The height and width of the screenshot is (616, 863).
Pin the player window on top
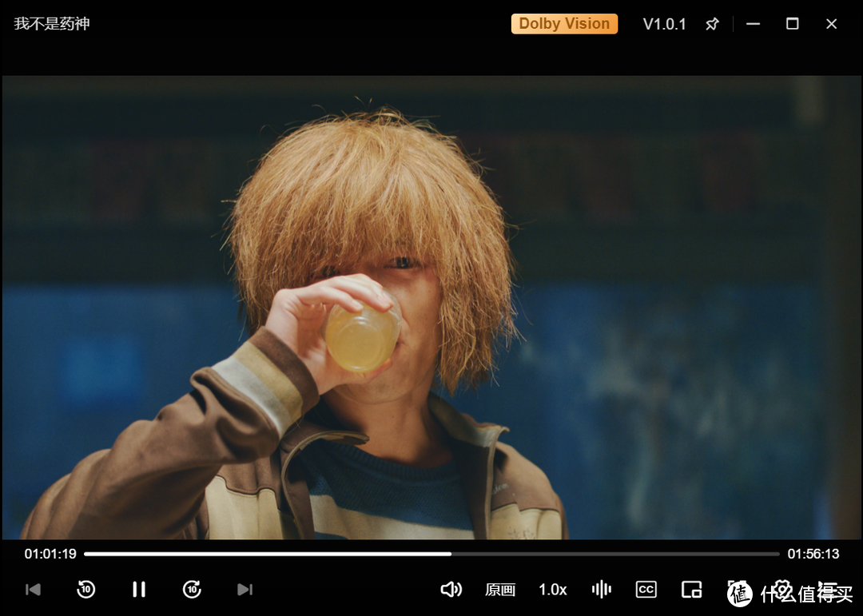click(712, 24)
